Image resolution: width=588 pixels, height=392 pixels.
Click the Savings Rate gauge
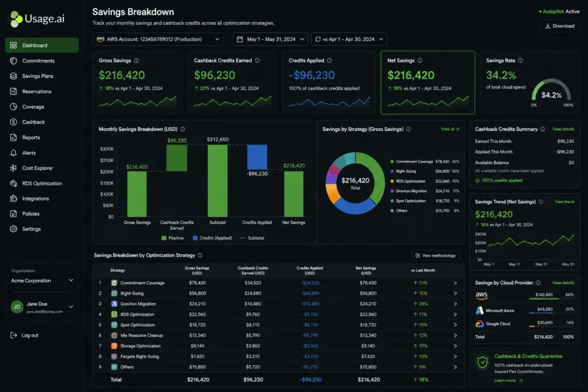click(x=551, y=90)
